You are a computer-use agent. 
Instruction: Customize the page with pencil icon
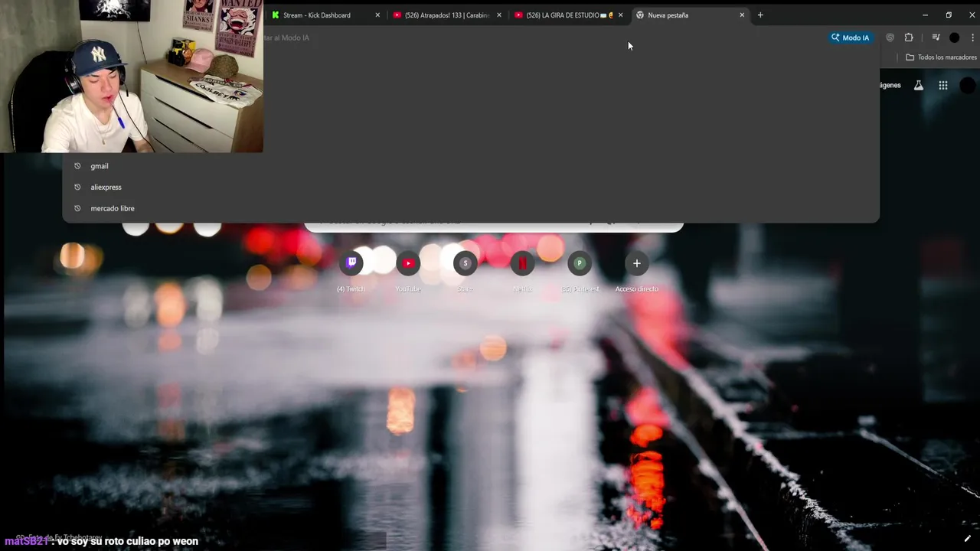(967, 539)
